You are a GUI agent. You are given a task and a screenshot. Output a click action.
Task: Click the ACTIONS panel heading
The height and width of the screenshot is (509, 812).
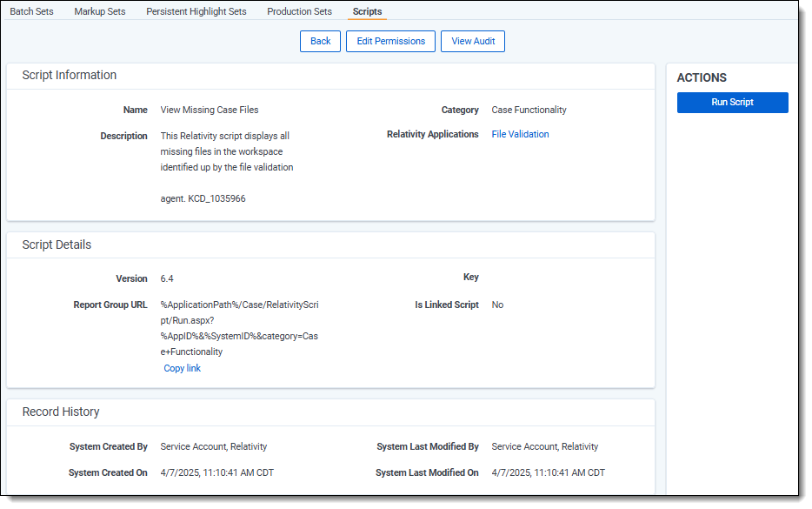point(702,78)
